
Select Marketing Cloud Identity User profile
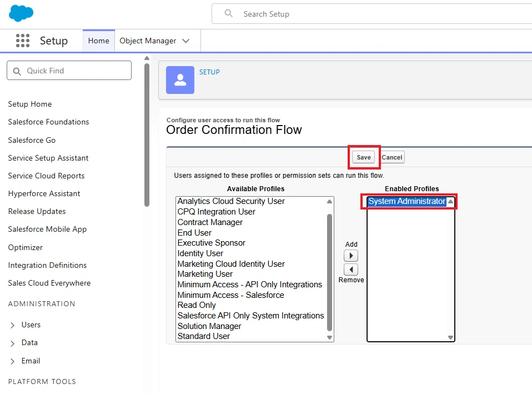[x=231, y=264]
